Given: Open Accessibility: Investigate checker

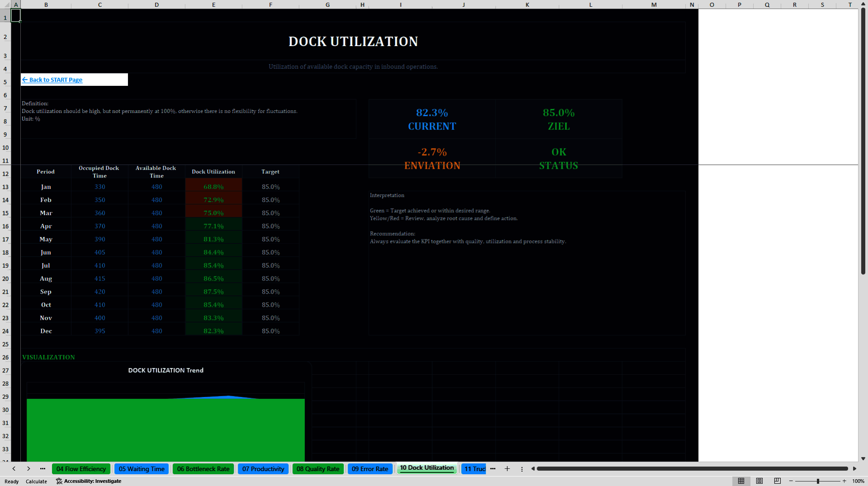Looking at the screenshot, I should (89, 481).
